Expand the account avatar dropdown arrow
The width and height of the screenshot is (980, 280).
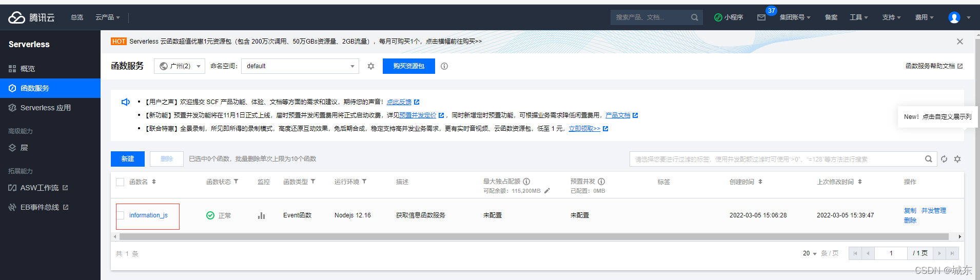[x=969, y=17]
